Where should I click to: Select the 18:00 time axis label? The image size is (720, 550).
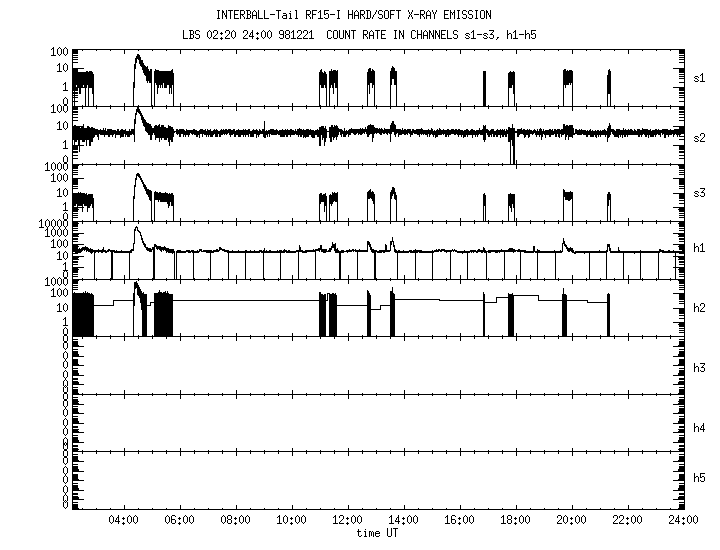coord(515,521)
